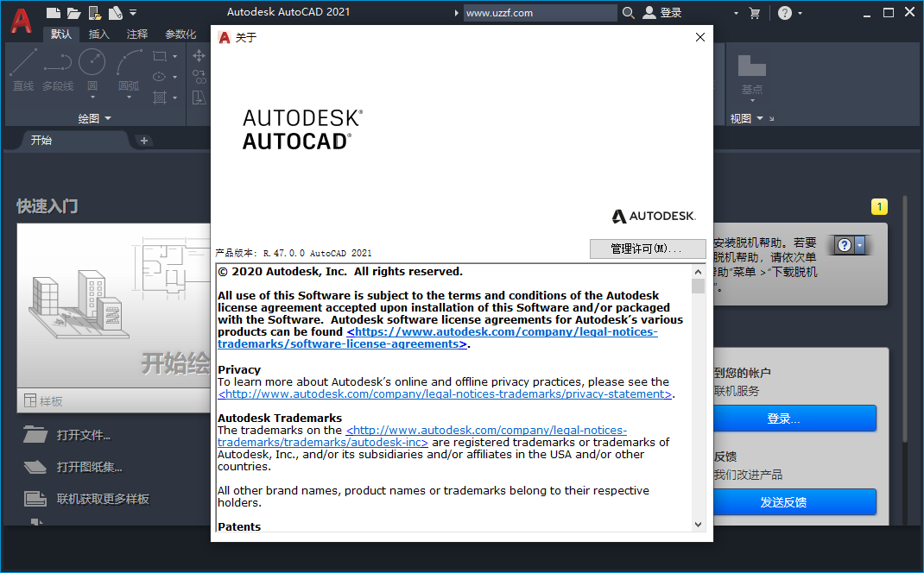924x573 pixels.
Task: Select the Hatch fill tool icon
Action: (x=159, y=97)
